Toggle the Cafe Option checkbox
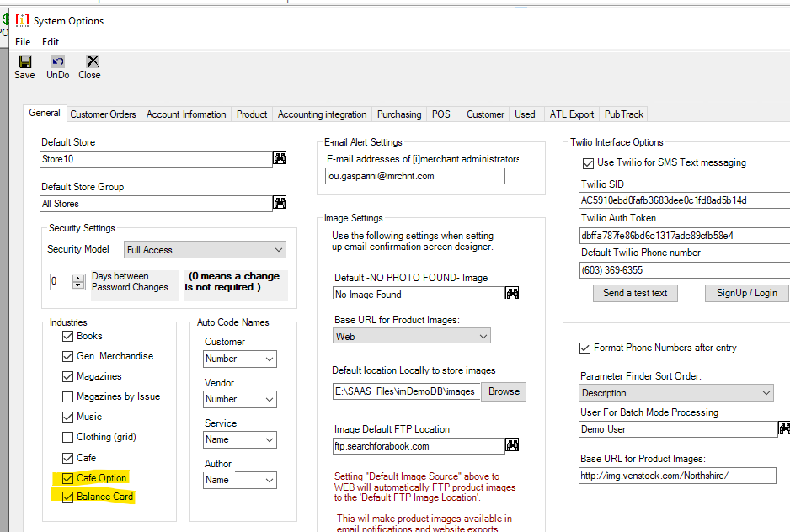This screenshot has height=532, width=790. coord(67,478)
